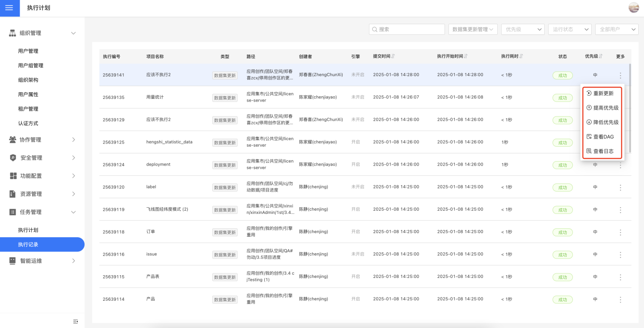Open the 运行状态 filter dropdown
Screen dimensions: 644x328
point(569,29)
